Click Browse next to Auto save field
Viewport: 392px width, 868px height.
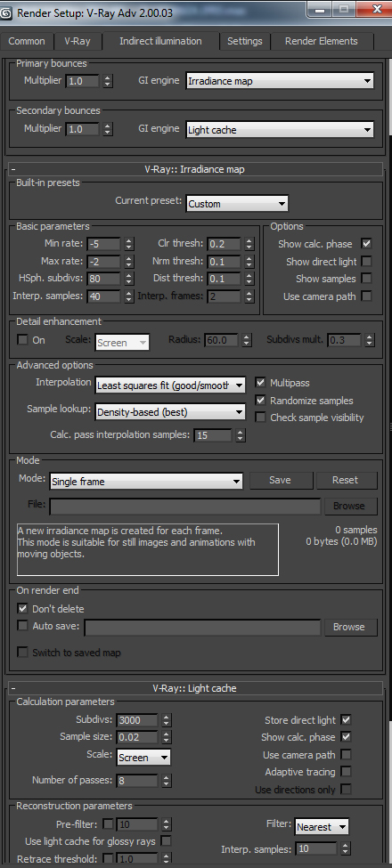point(349,628)
